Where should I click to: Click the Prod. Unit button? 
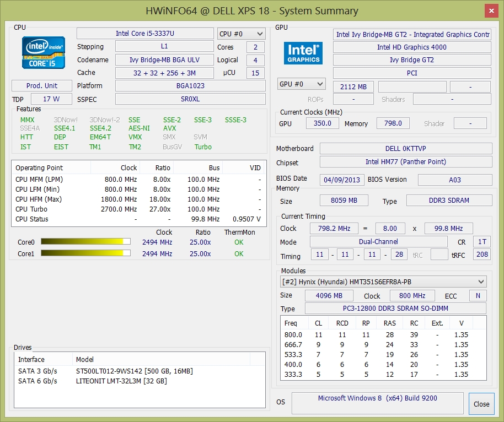point(42,86)
